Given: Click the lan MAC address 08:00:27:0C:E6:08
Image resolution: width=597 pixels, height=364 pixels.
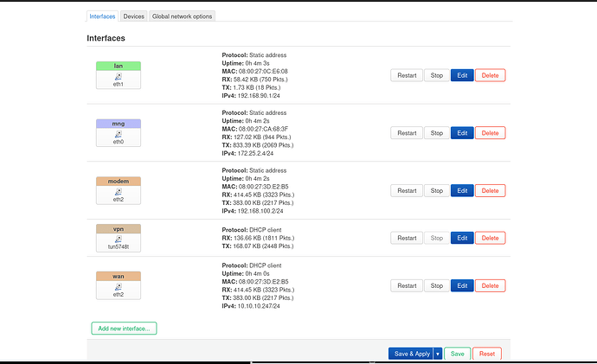Looking at the screenshot, I should pyautogui.click(x=263, y=72).
